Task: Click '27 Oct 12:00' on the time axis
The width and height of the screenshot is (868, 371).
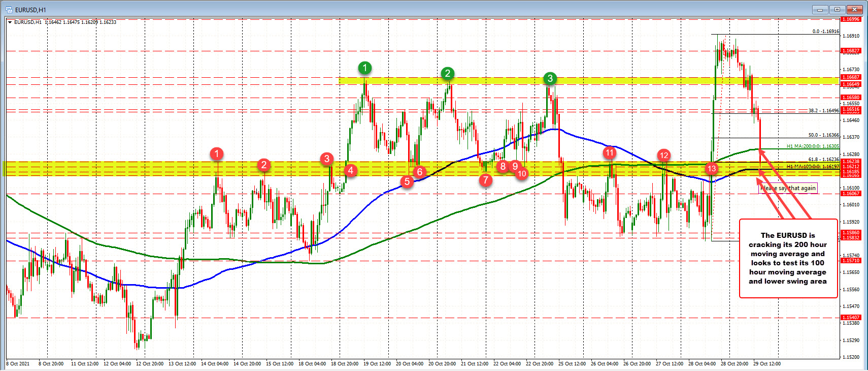Action: click(670, 364)
